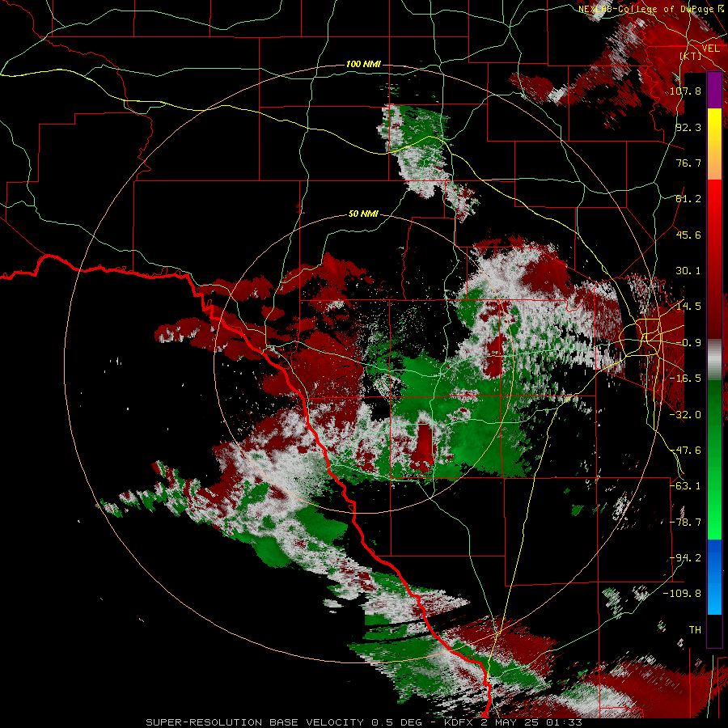The image size is (728, 728).
Task: Click the 76.7 legend value
Action: [688, 163]
